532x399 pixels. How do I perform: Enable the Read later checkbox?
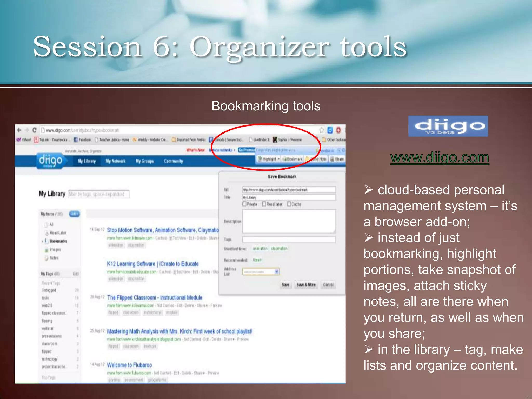(x=264, y=204)
